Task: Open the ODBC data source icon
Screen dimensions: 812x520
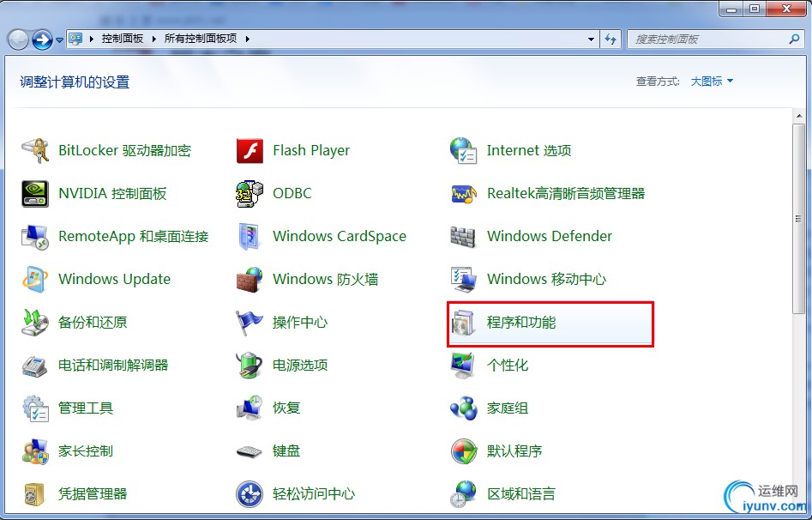Action: tap(250, 193)
